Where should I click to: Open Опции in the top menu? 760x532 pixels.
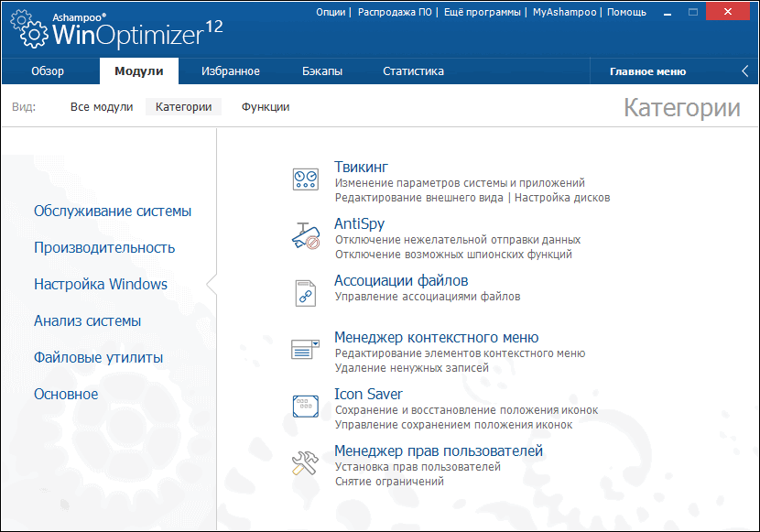pyautogui.click(x=331, y=12)
